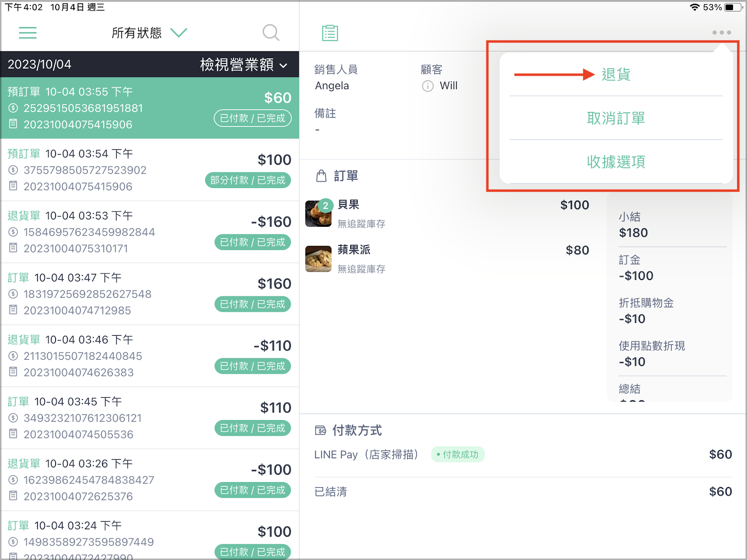Tap 已付款 / 已完成 badge on -$110 return

[253, 366]
